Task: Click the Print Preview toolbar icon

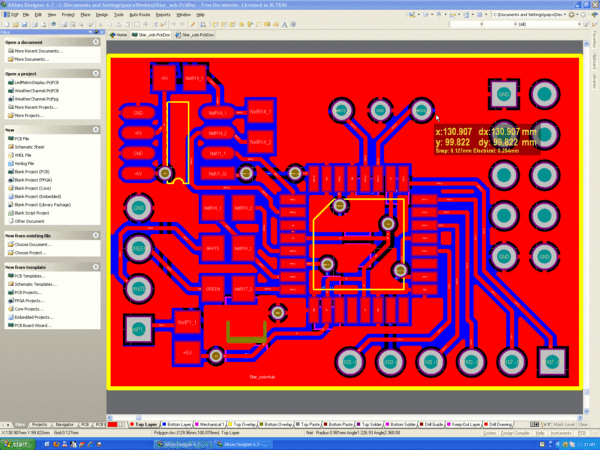Action: point(43,24)
